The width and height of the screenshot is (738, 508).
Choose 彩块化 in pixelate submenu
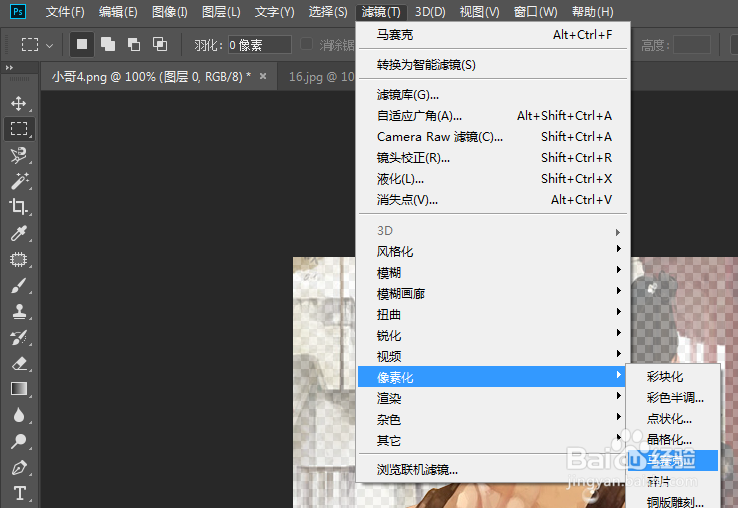click(x=673, y=377)
